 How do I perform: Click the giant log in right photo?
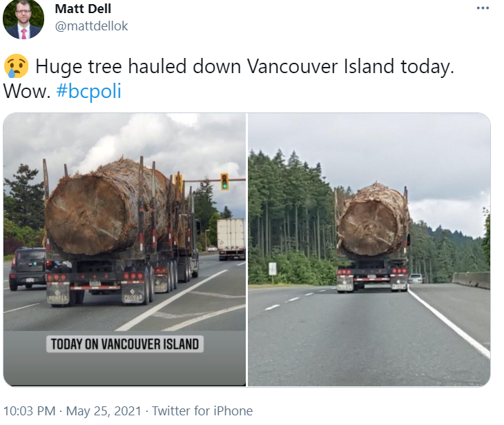[373, 220]
